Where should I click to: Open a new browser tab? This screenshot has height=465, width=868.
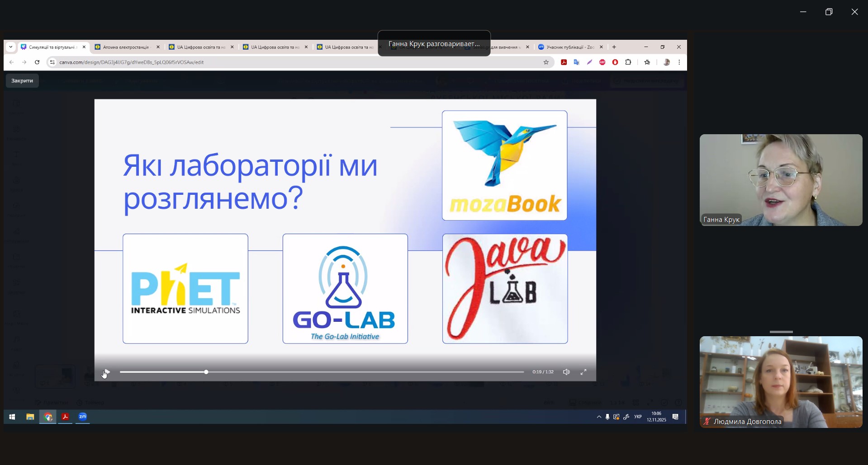point(614,47)
